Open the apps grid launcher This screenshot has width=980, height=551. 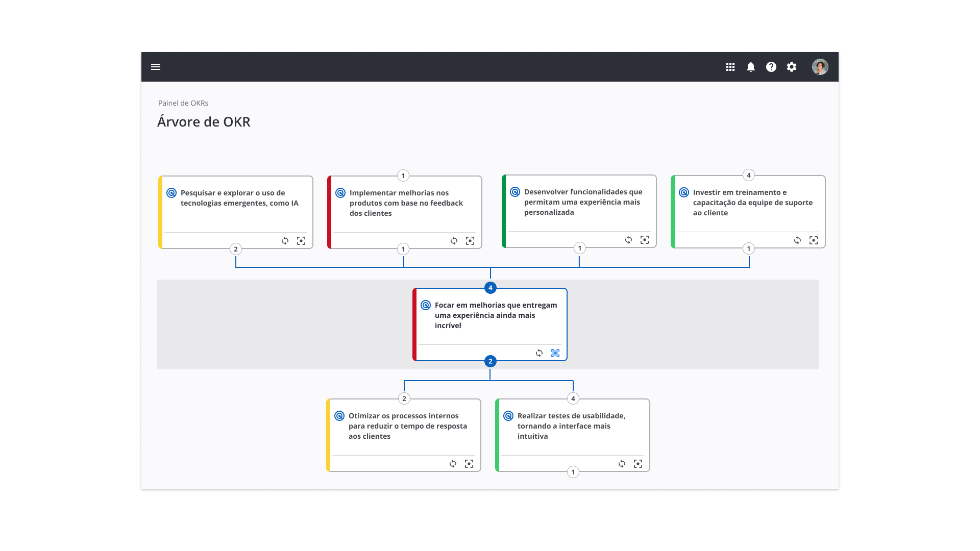click(x=730, y=67)
